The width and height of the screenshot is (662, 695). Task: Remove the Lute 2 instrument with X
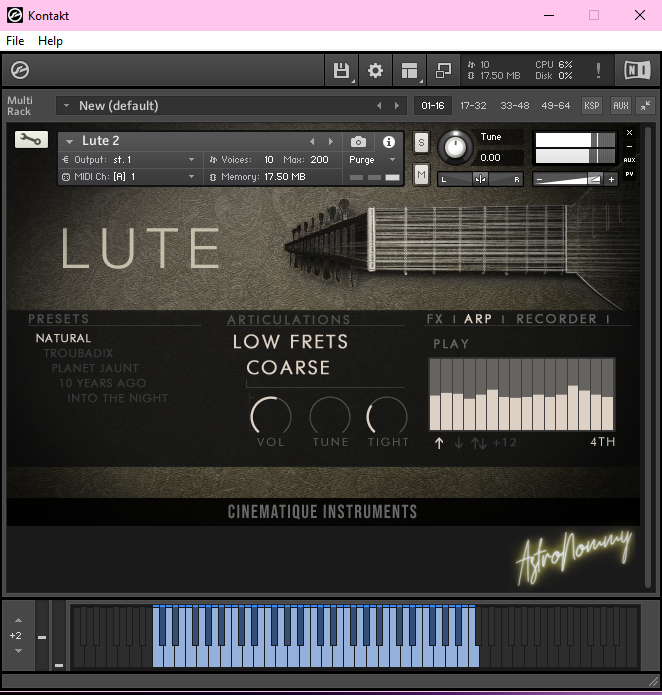click(x=629, y=133)
